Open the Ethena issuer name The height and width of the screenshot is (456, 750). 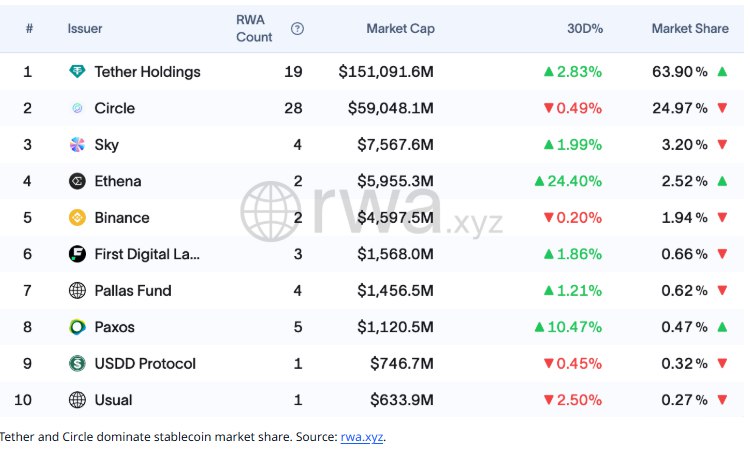118,181
